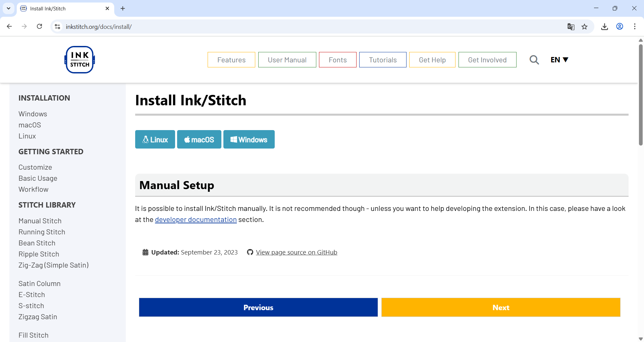Viewport: 644px width, 342px height.
Task: Click the STITCH LIBRARY sidebar heading
Action: [47, 205]
